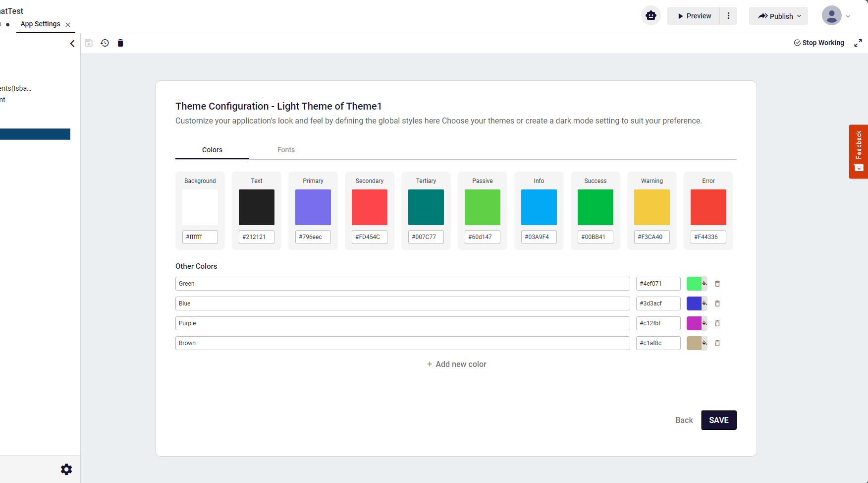Click the trash icon in the toolbar
This screenshot has width=868, height=483.
pyautogui.click(x=120, y=43)
